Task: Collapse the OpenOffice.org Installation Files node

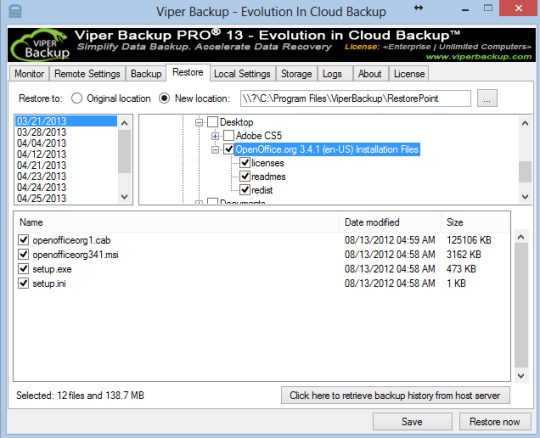Action: pyautogui.click(x=215, y=150)
